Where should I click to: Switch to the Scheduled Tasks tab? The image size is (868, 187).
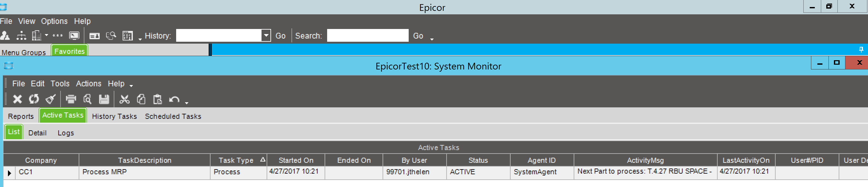pos(173,116)
